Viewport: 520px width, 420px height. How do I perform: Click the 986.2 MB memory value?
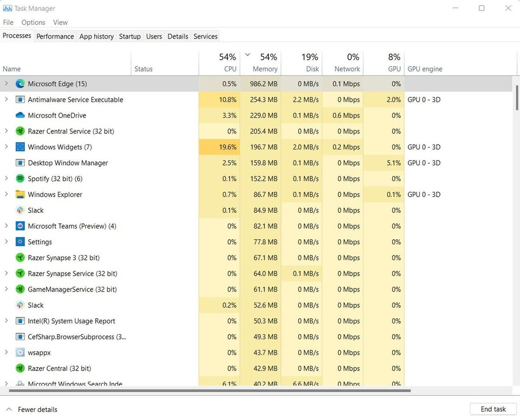click(x=263, y=84)
